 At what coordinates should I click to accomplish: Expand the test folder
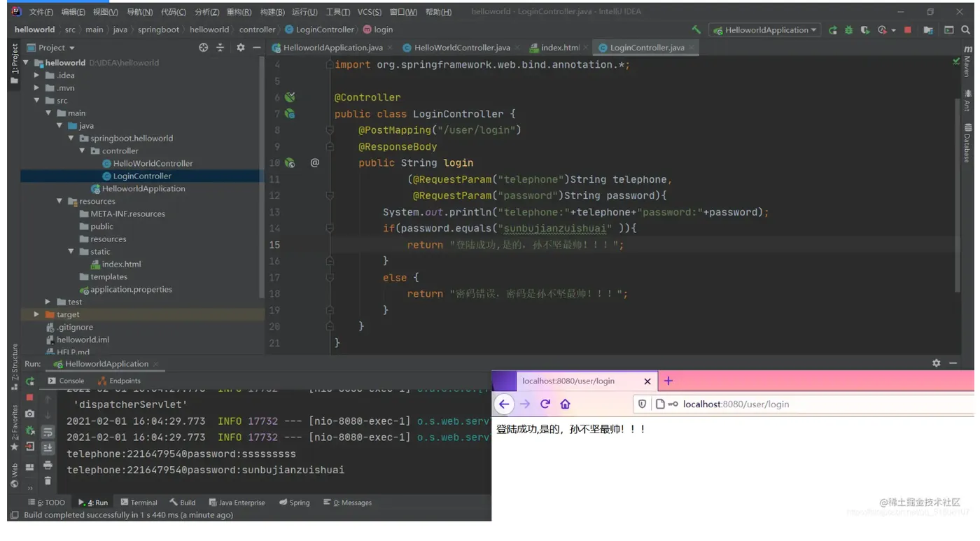48,302
